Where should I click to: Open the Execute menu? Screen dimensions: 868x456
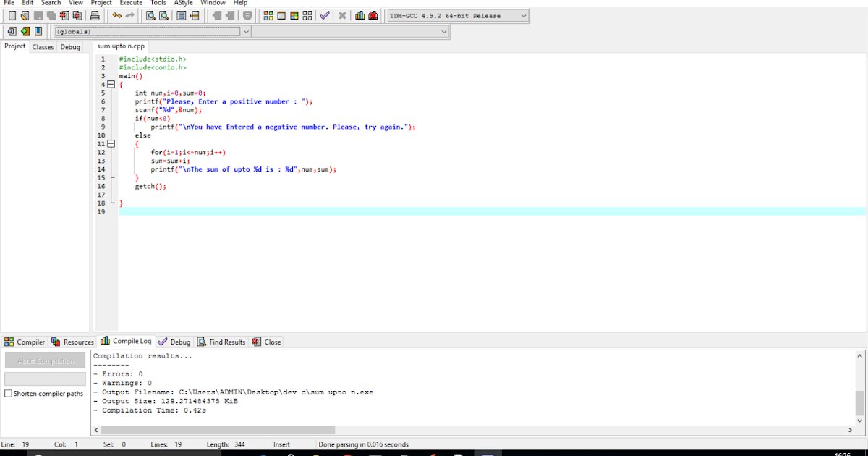click(x=132, y=3)
